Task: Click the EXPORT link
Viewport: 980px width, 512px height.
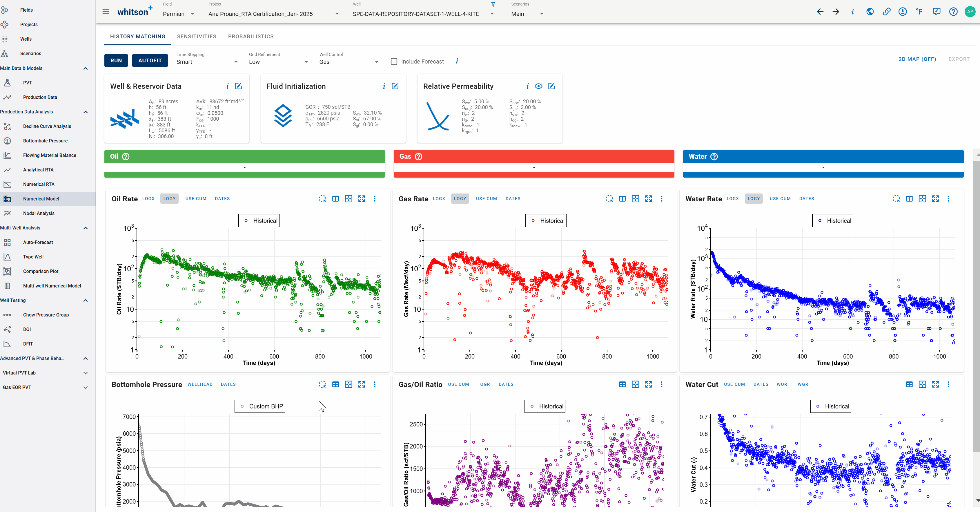Action: [959, 59]
